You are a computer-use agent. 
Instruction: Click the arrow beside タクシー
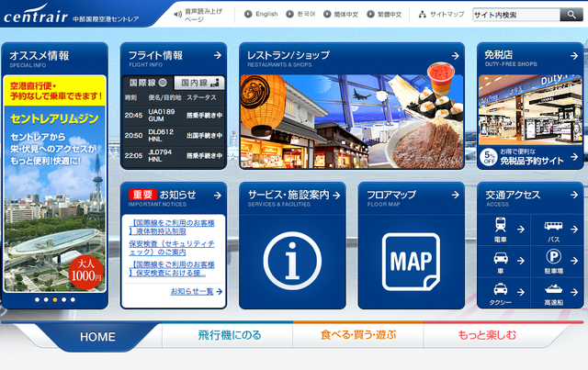(521, 292)
